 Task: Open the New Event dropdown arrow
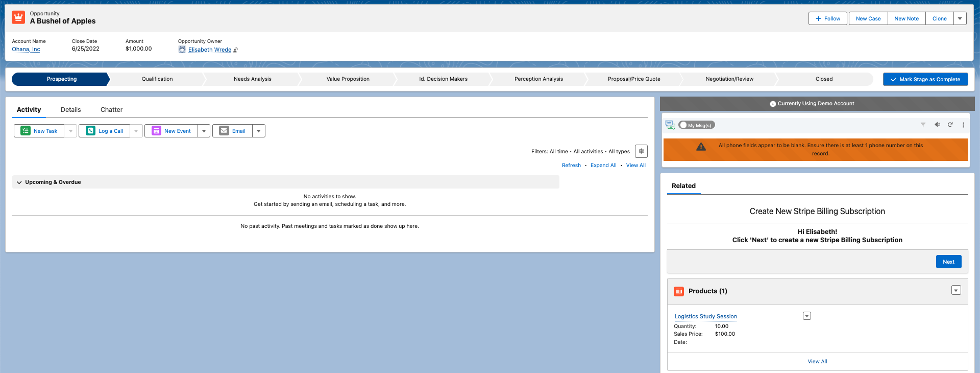coord(204,131)
